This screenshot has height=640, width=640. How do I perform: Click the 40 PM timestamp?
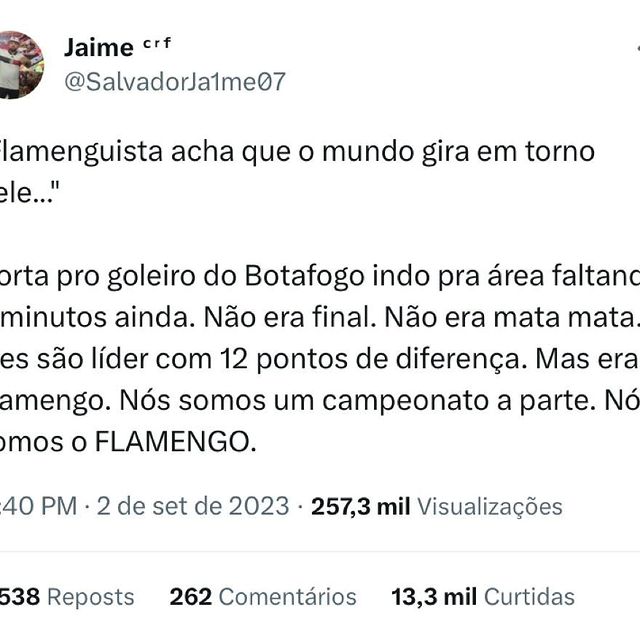coord(39,506)
